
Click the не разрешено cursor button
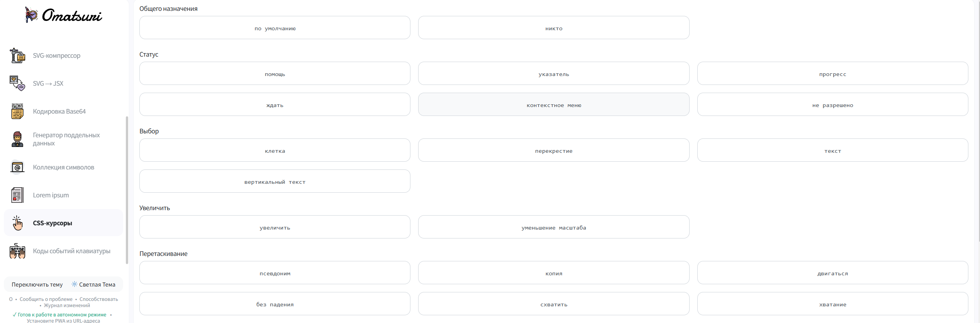click(x=833, y=104)
